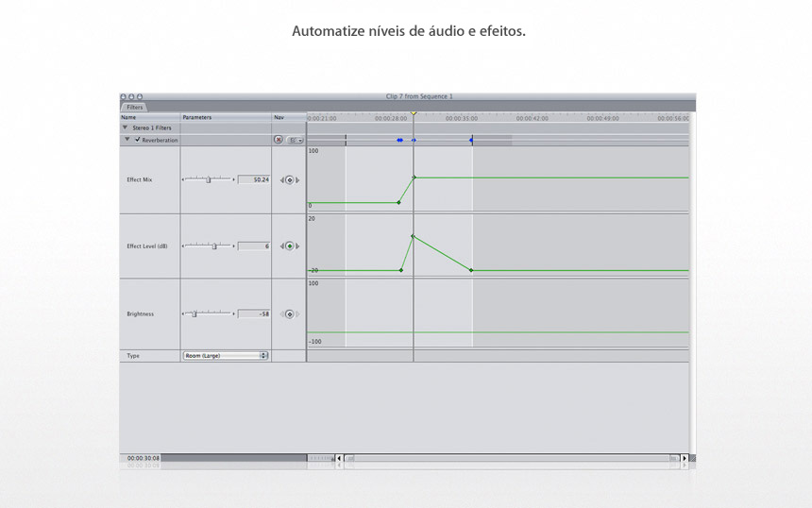Viewport: 812px width, 508px height.
Task: Click the current timecode field 00:00:30:08
Action: click(144, 458)
